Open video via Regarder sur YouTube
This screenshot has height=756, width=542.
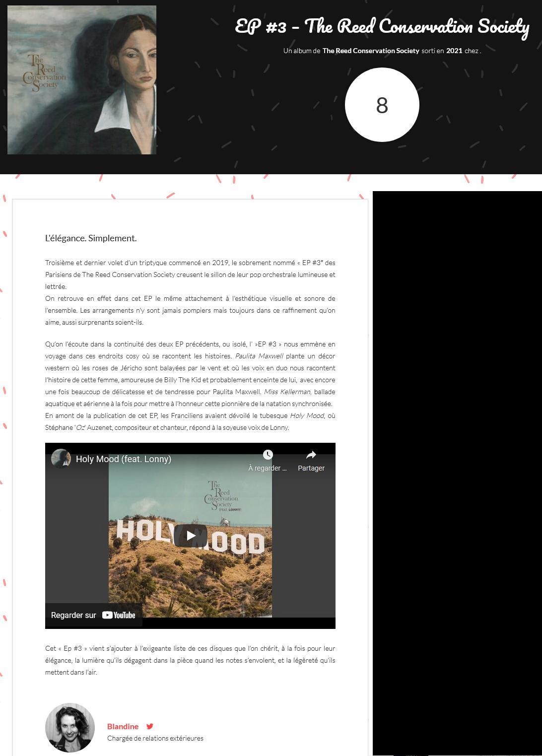(93, 615)
